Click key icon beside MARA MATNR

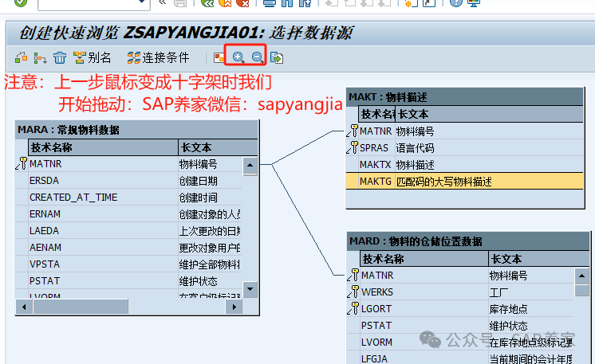[x=22, y=163]
